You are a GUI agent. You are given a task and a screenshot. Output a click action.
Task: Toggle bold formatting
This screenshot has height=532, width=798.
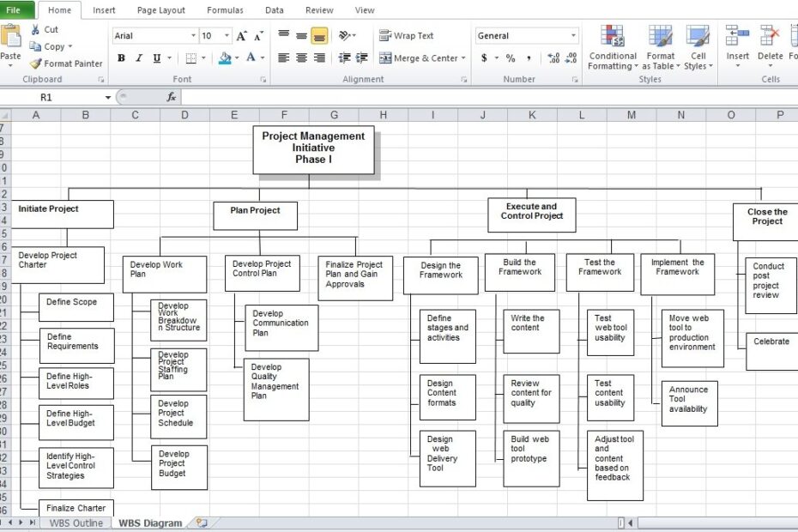pos(121,58)
